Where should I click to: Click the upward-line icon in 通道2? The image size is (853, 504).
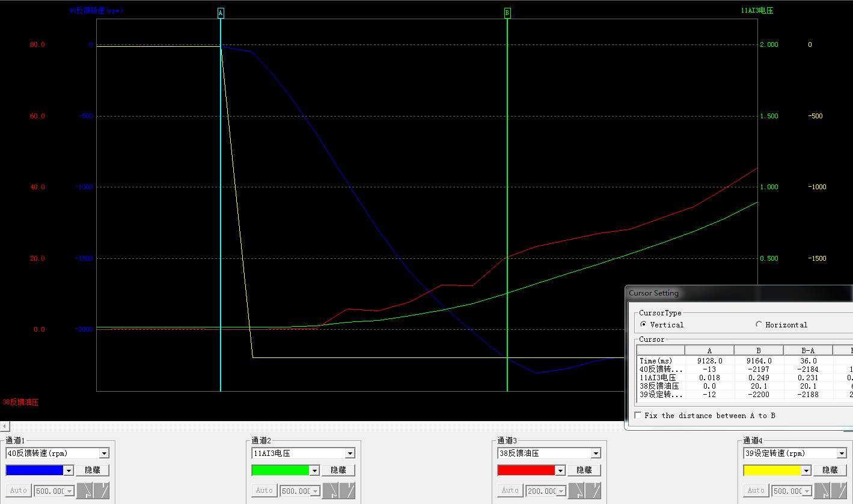coord(347,491)
